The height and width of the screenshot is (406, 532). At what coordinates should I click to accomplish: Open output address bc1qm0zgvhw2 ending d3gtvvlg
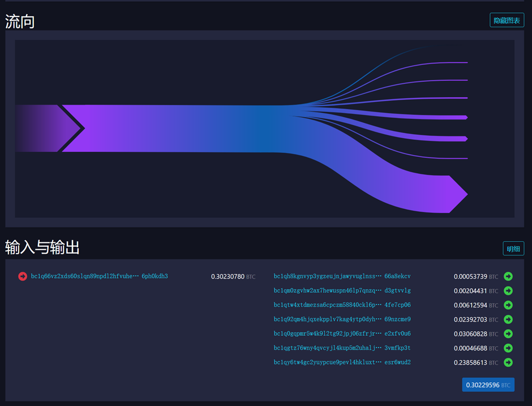click(x=342, y=290)
